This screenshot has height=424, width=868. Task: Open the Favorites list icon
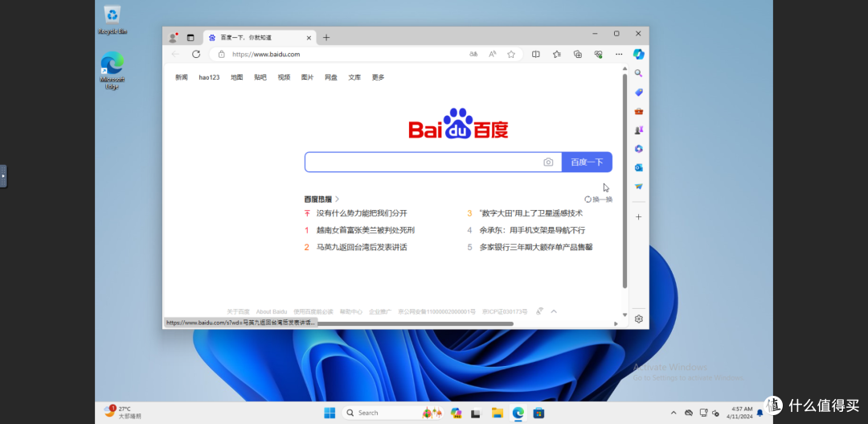click(x=557, y=55)
